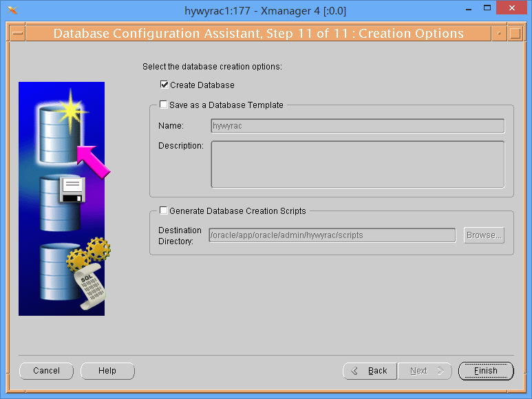This screenshot has height=399, width=532.
Task: Click the template Name input field
Action: (358, 126)
